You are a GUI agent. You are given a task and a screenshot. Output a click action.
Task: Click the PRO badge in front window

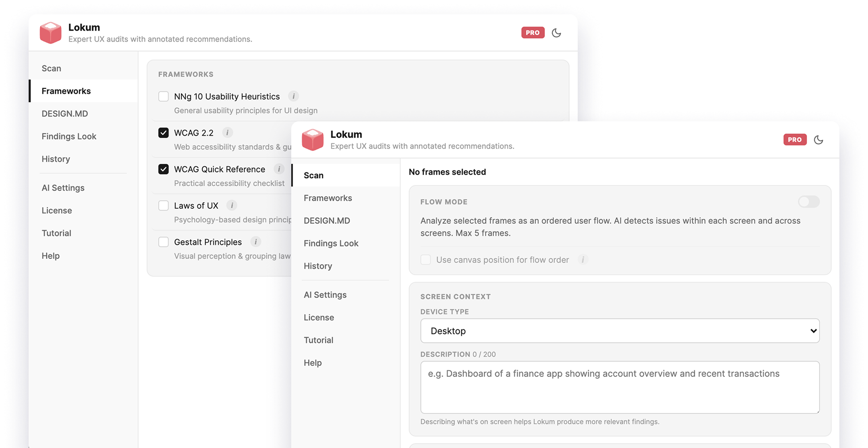click(795, 139)
